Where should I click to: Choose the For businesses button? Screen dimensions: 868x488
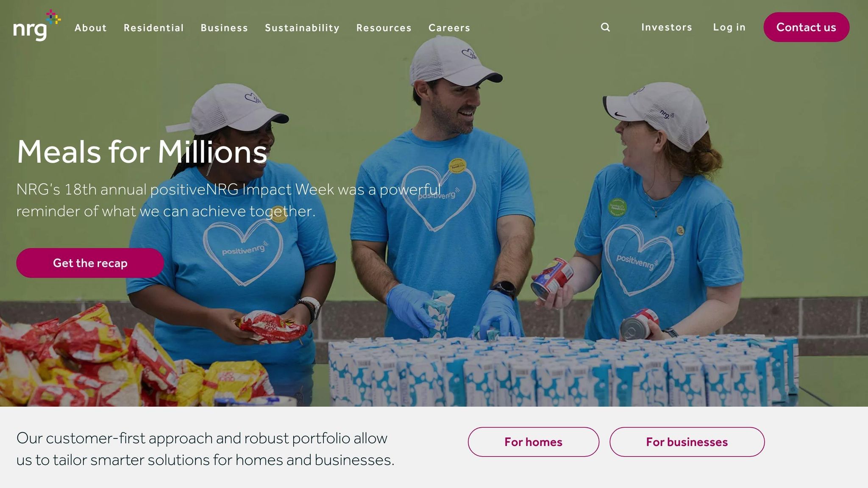click(x=687, y=442)
